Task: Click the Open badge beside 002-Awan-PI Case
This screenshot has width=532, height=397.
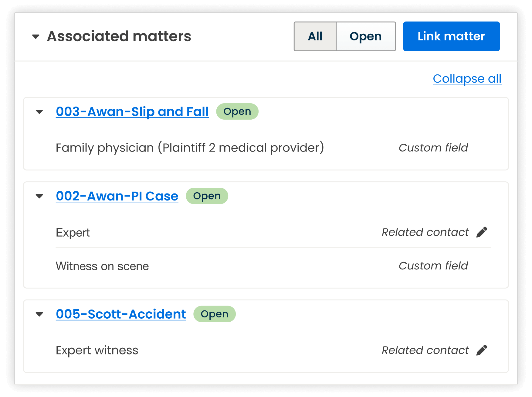Action: click(x=207, y=196)
